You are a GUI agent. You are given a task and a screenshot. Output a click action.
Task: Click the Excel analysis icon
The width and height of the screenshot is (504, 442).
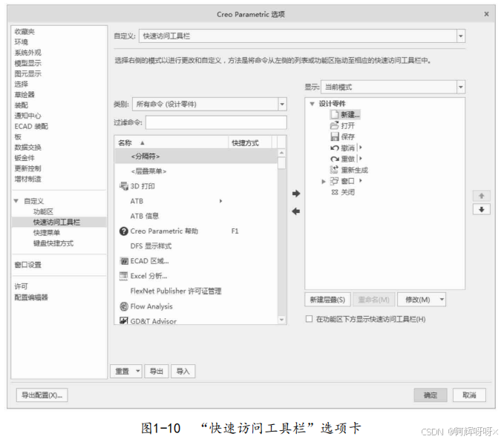[x=124, y=276]
